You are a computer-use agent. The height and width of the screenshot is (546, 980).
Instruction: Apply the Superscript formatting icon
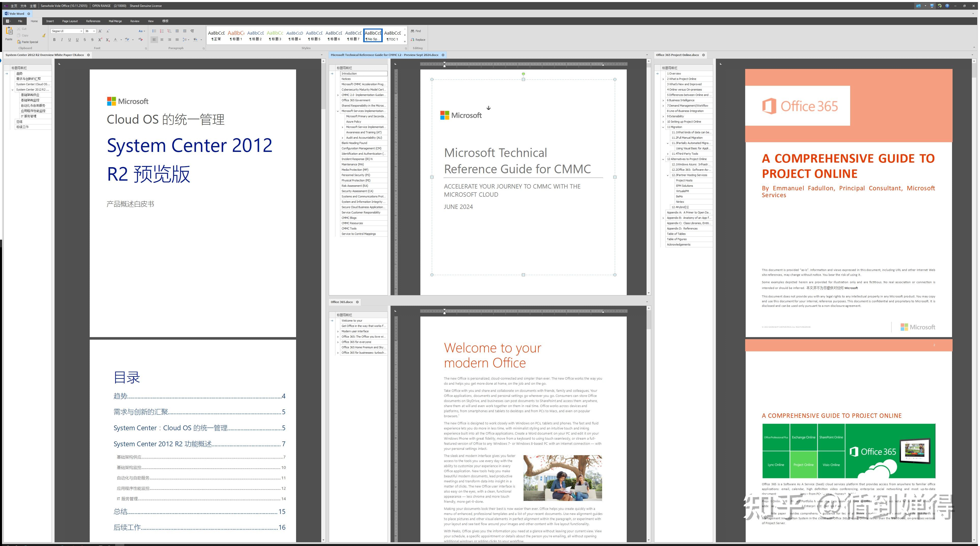point(100,40)
